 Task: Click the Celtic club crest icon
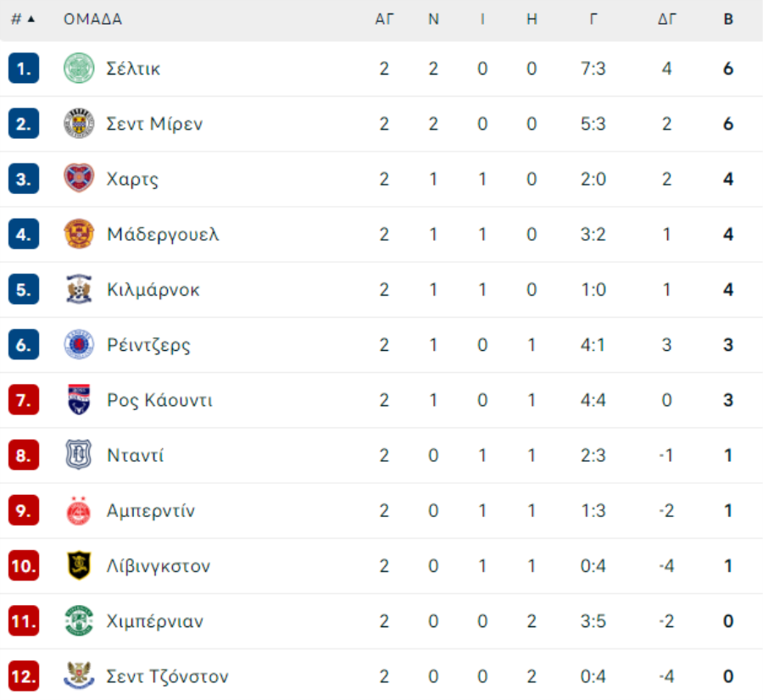(79, 69)
